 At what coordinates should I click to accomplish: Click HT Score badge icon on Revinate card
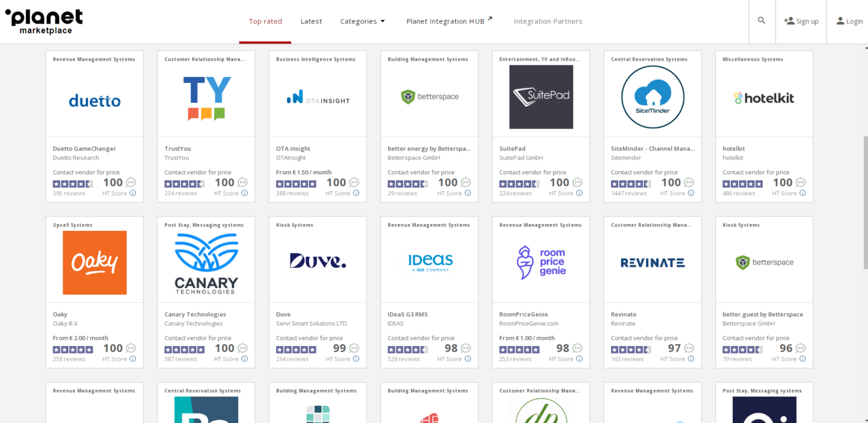[689, 348]
